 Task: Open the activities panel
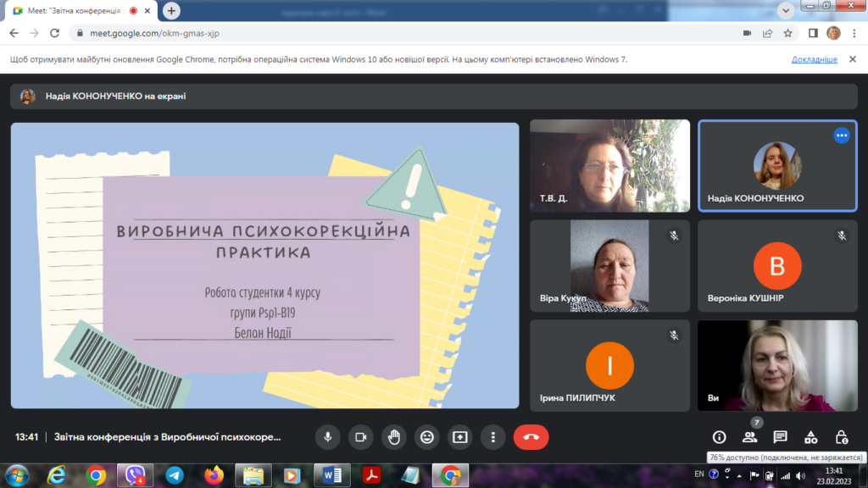(810, 437)
